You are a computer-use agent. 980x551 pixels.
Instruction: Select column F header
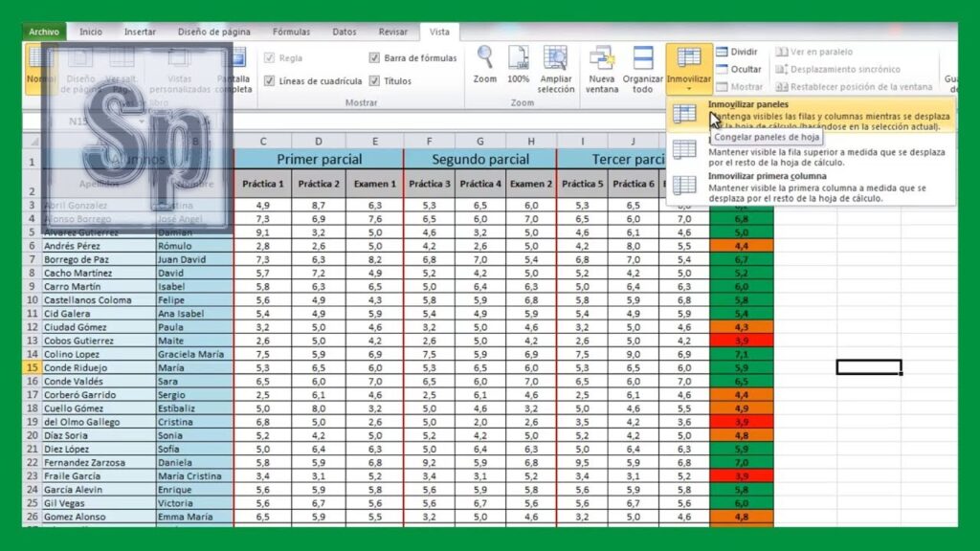click(x=429, y=142)
